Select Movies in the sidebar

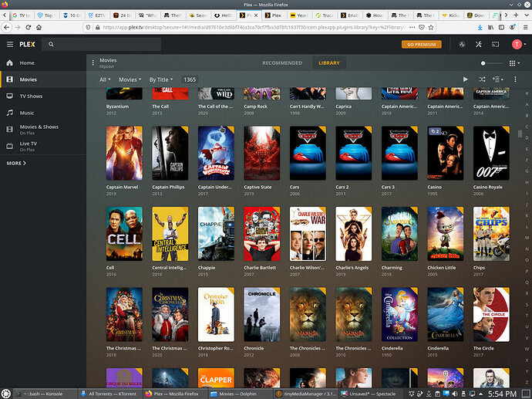[43, 79]
